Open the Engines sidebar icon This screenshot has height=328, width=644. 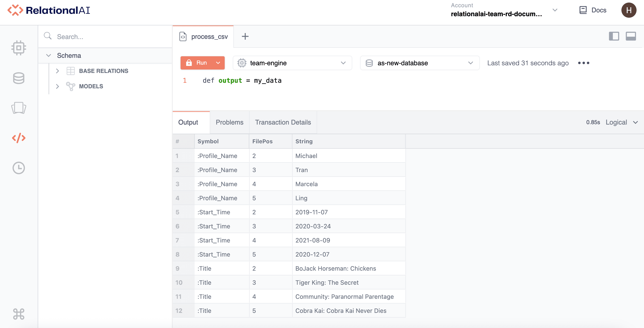click(x=19, y=48)
